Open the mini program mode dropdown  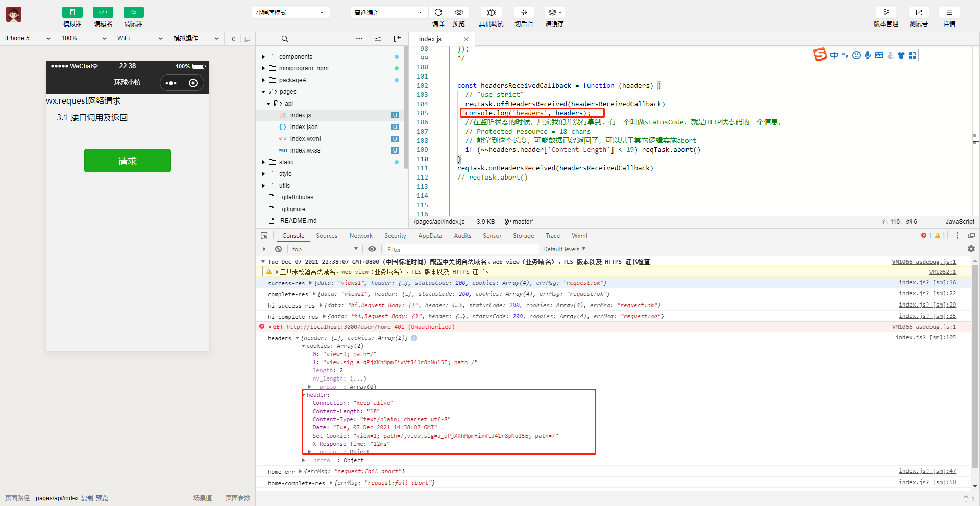(290, 12)
